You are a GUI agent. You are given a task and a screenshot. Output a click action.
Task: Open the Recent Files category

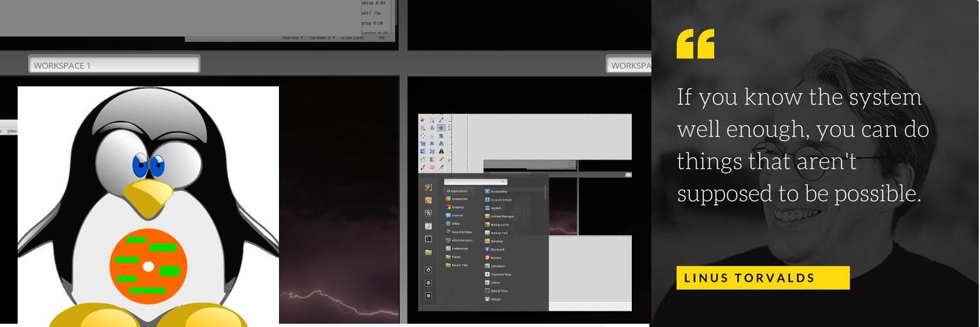coord(457,266)
